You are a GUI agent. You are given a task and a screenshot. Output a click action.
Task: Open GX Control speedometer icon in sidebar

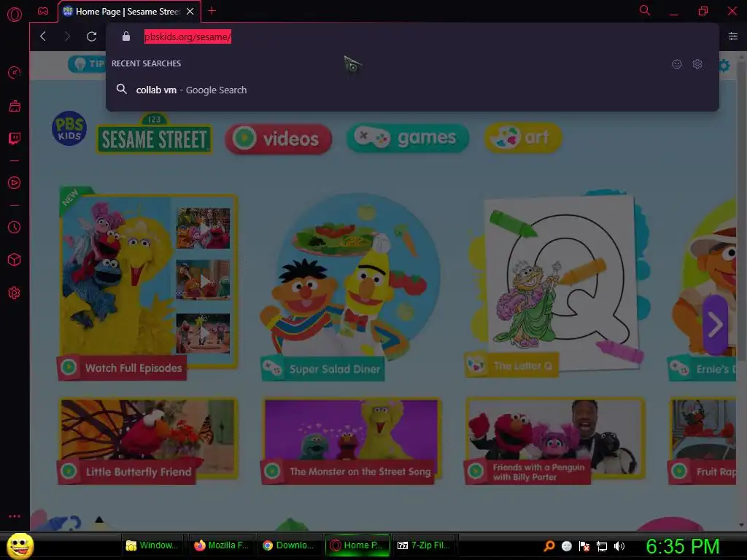[15, 72]
